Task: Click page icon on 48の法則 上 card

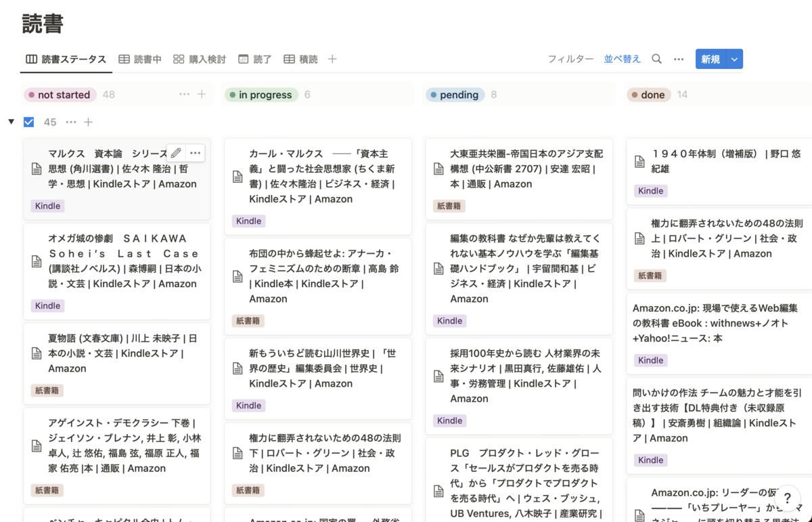Action: (639, 238)
